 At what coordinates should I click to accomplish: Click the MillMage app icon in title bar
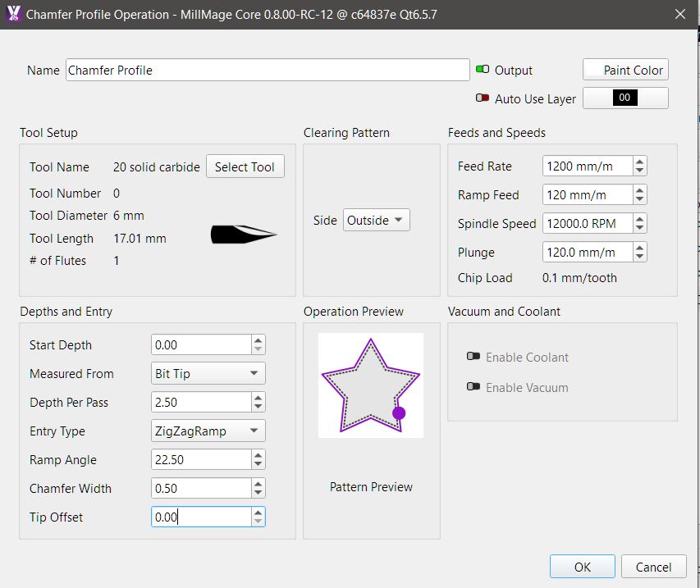click(x=13, y=14)
